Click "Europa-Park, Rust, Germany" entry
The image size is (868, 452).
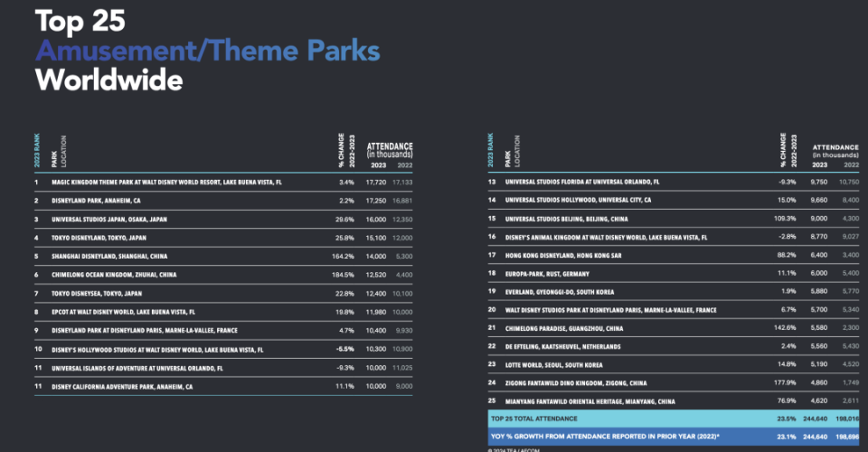pyautogui.click(x=547, y=274)
